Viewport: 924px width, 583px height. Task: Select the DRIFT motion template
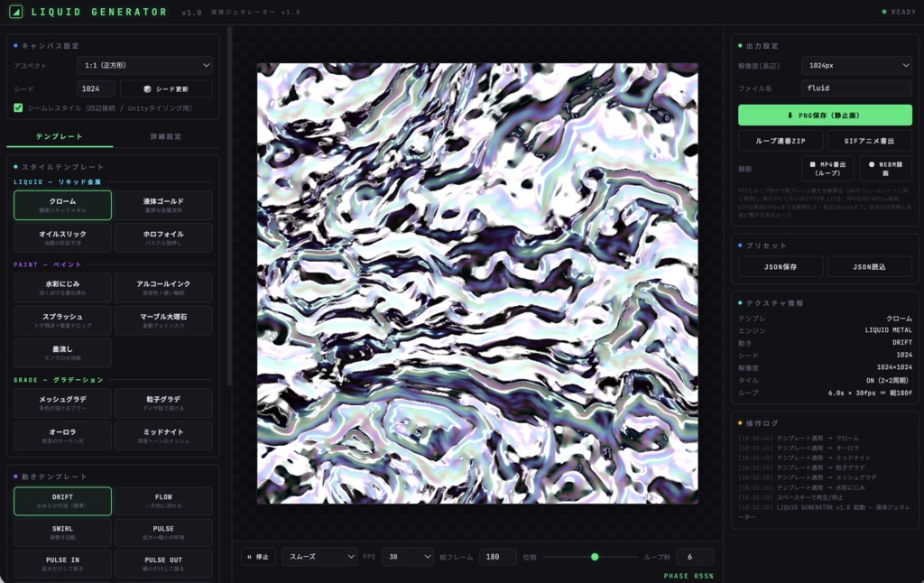pos(62,501)
